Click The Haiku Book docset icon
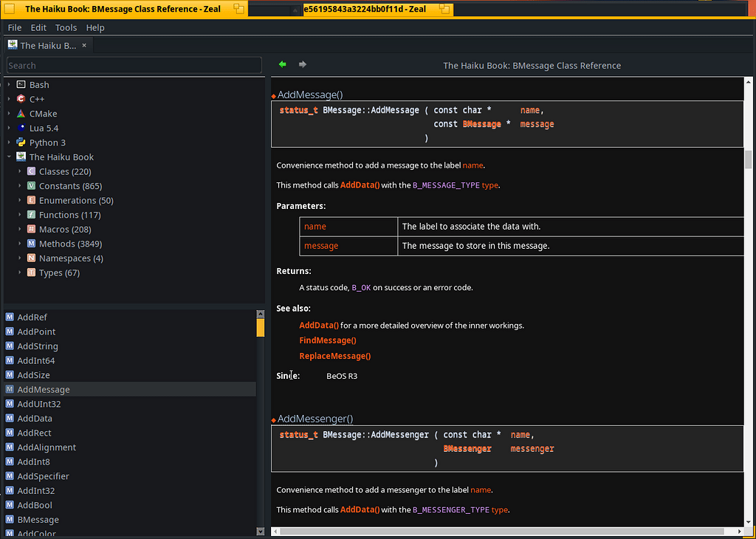 click(21, 157)
